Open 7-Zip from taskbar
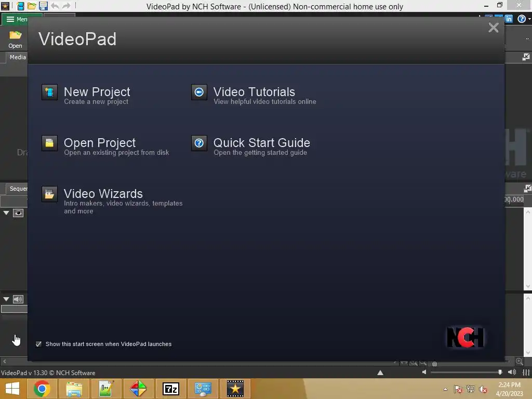532x399 pixels. pyautogui.click(x=170, y=389)
